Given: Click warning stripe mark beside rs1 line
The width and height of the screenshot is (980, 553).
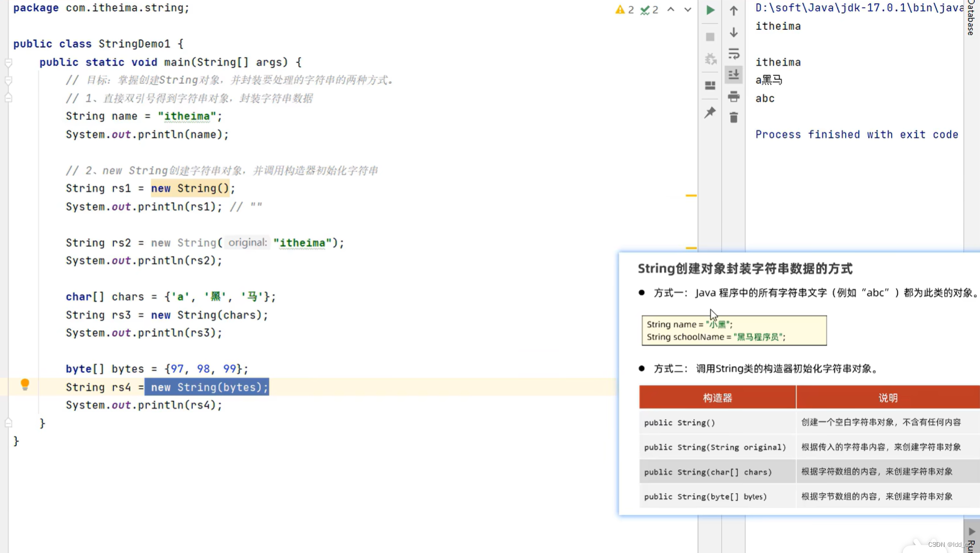Looking at the screenshot, I should point(691,196).
